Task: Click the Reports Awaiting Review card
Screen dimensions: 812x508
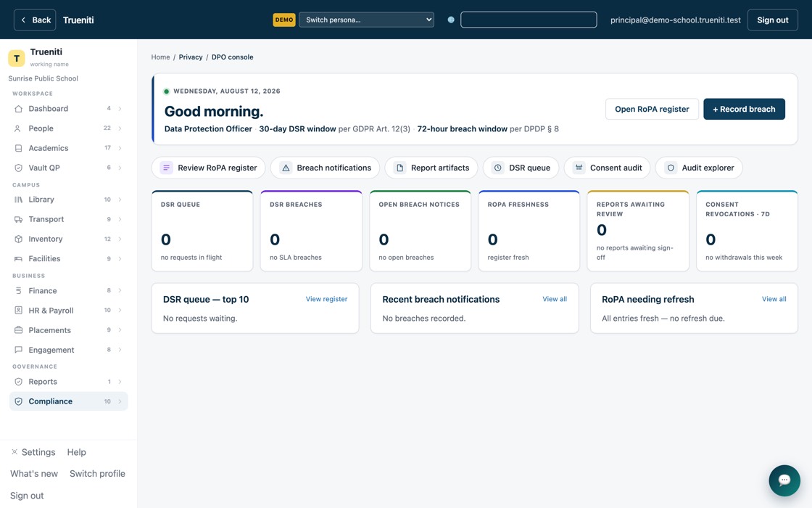Action: coord(638,231)
